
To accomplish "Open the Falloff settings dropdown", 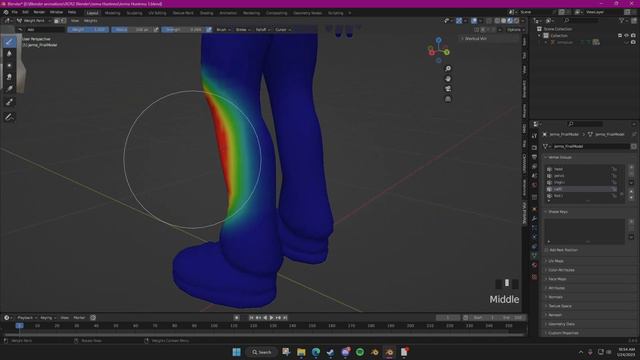I will point(263,29).
